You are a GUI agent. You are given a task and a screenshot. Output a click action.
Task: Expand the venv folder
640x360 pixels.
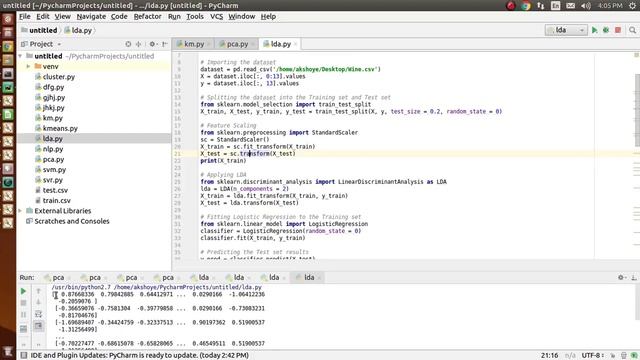coord(28,66)
